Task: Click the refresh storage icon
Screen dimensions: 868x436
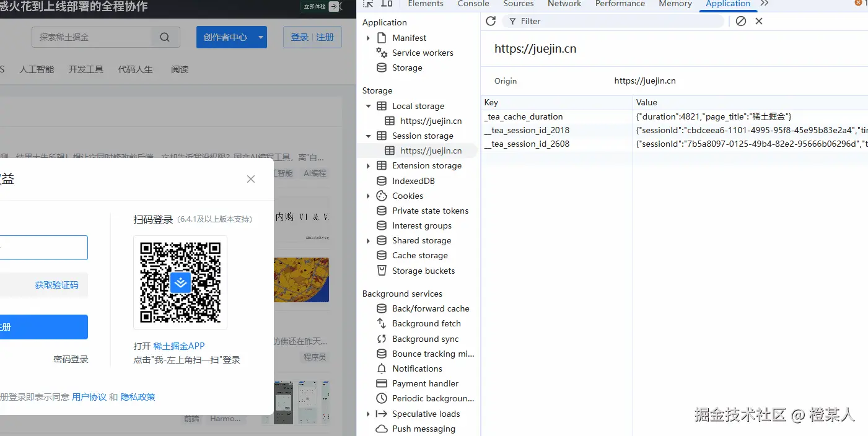Action: click(x=491, y=21)
